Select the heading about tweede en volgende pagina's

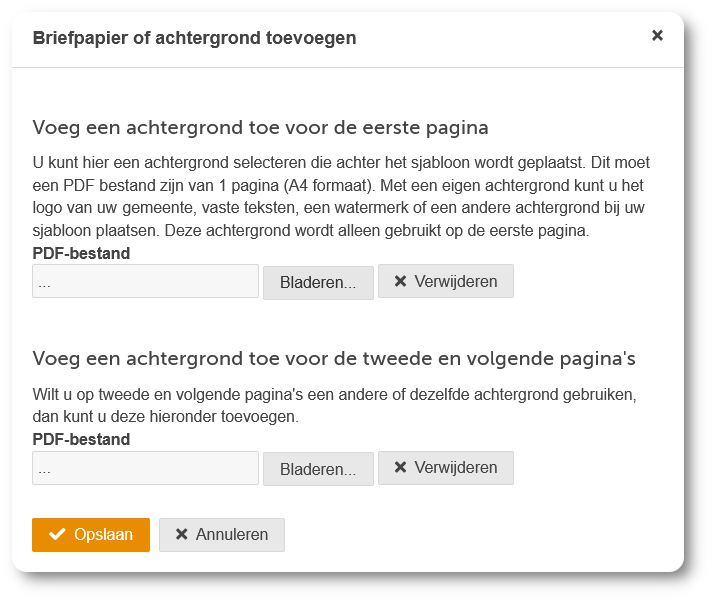(334, 358)
